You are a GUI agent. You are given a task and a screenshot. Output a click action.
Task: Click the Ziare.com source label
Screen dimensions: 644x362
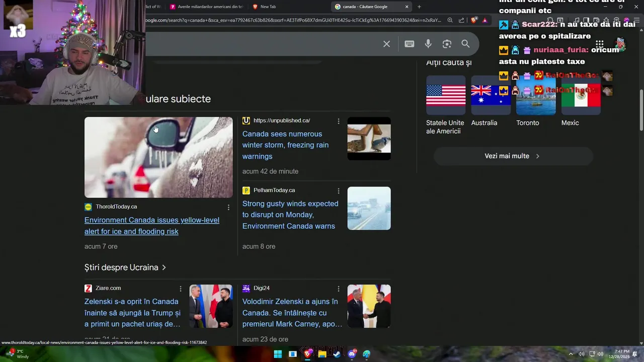(108, 288)
